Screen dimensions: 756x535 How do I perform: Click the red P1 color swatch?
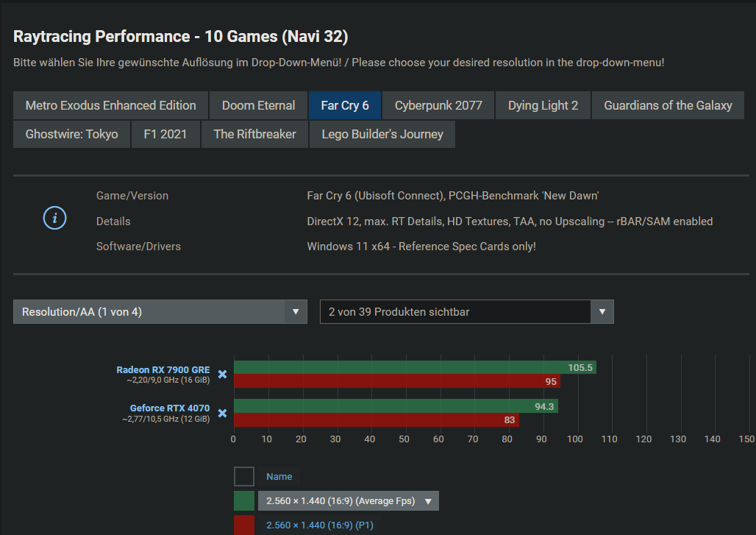pos(244,525)
